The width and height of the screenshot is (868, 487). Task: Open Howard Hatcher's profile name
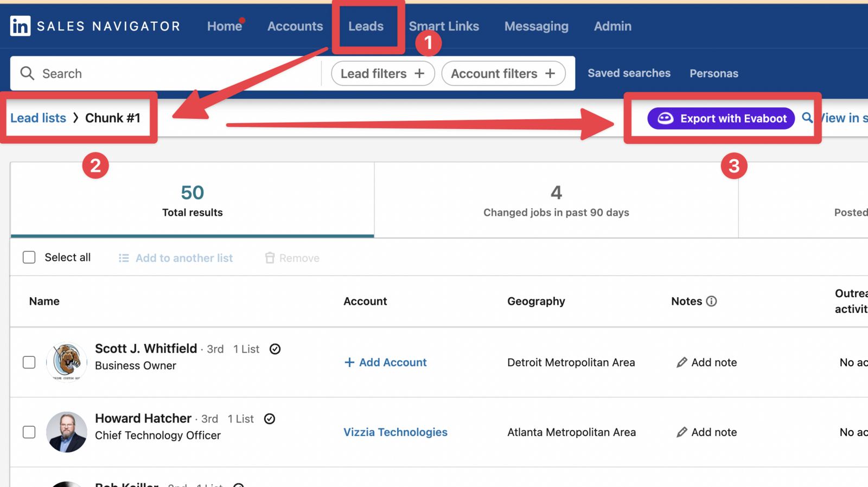click(143, 418)
